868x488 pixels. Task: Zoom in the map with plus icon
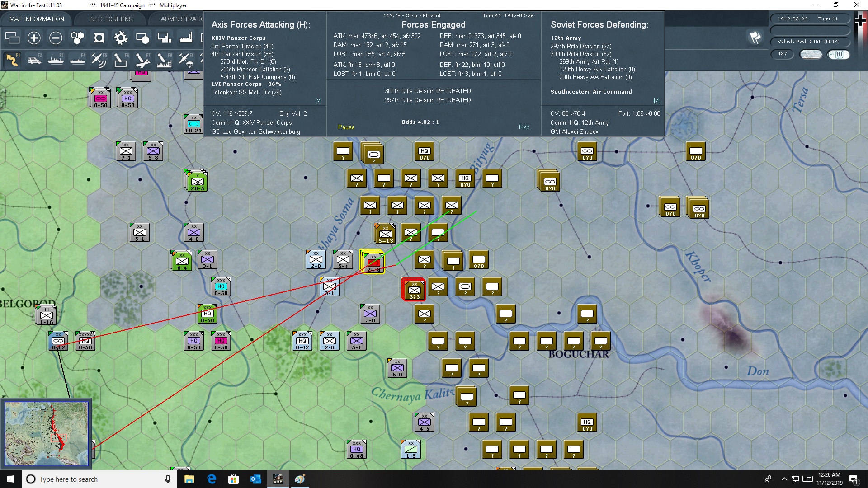tap(34, 38)
